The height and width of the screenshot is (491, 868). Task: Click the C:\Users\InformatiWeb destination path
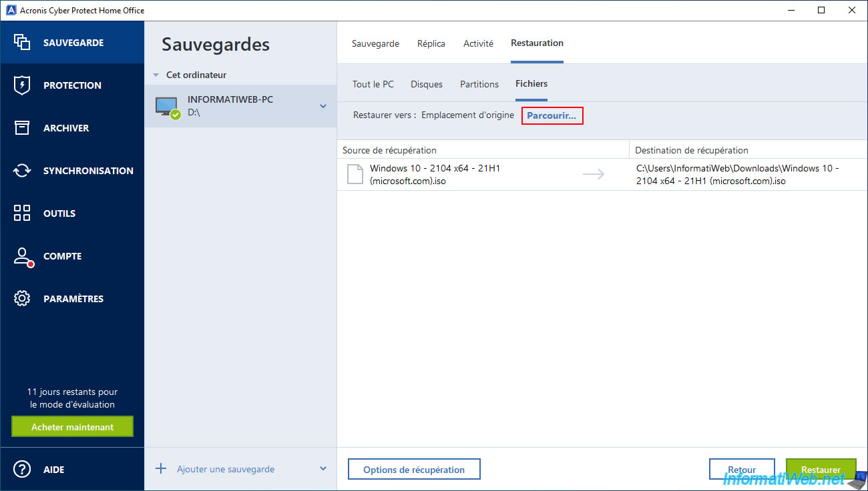(x=738, y=175)
